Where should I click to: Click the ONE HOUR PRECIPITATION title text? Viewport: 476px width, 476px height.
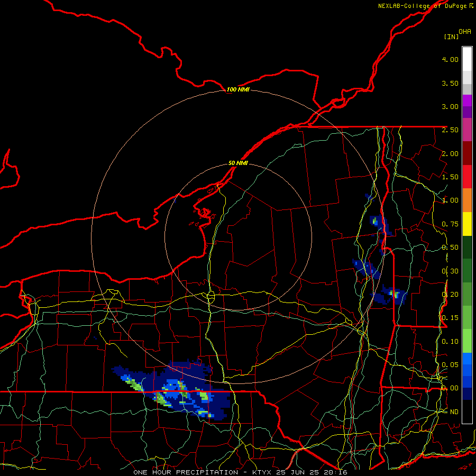186,472
